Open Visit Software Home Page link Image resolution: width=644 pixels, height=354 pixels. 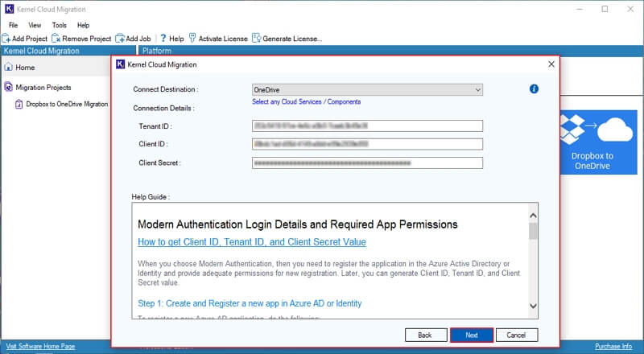[x=41, y=346]
